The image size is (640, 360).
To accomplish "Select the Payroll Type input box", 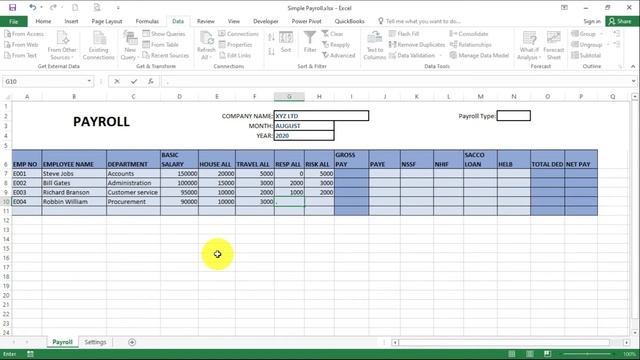I will (x=513, y=116).
